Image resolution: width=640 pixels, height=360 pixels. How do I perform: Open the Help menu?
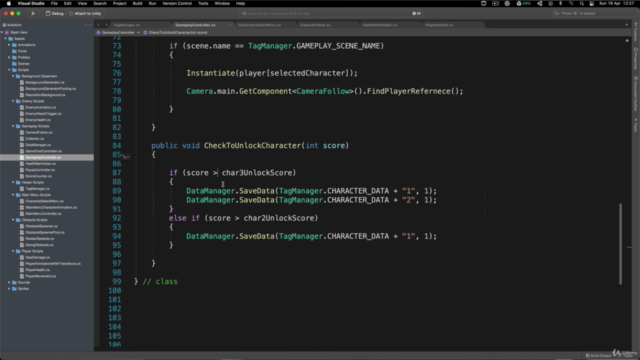(x=240, y=3)
